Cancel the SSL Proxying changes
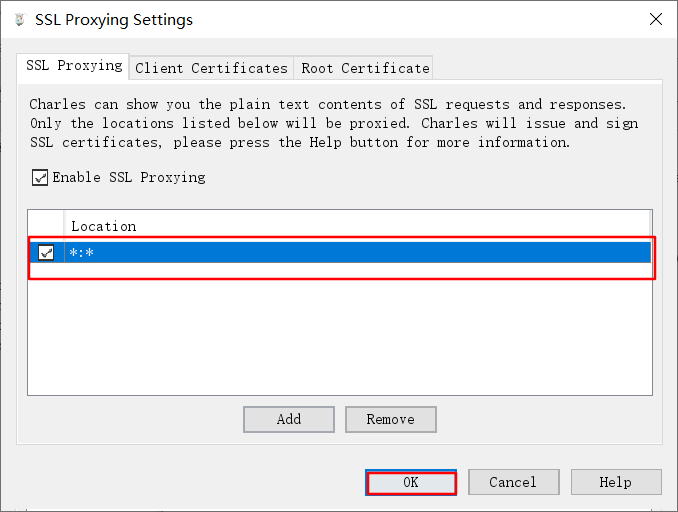 click(513, 482)
